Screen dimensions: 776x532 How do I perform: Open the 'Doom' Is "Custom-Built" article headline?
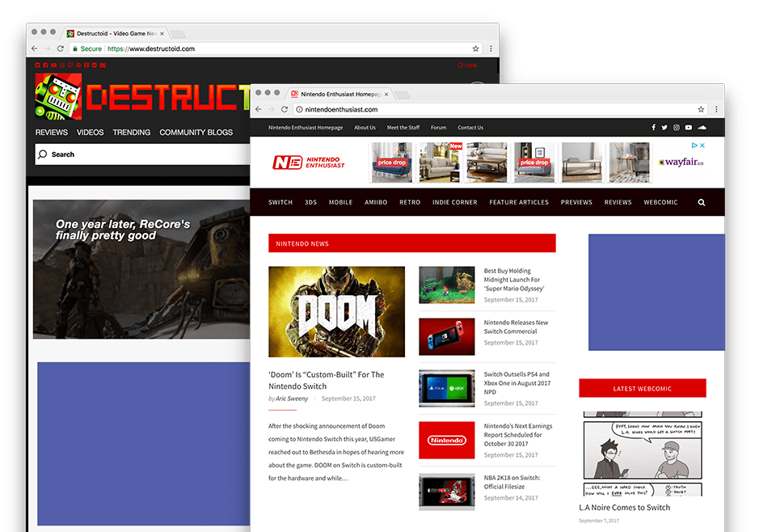pyautogui.click(x=327, y=381)
